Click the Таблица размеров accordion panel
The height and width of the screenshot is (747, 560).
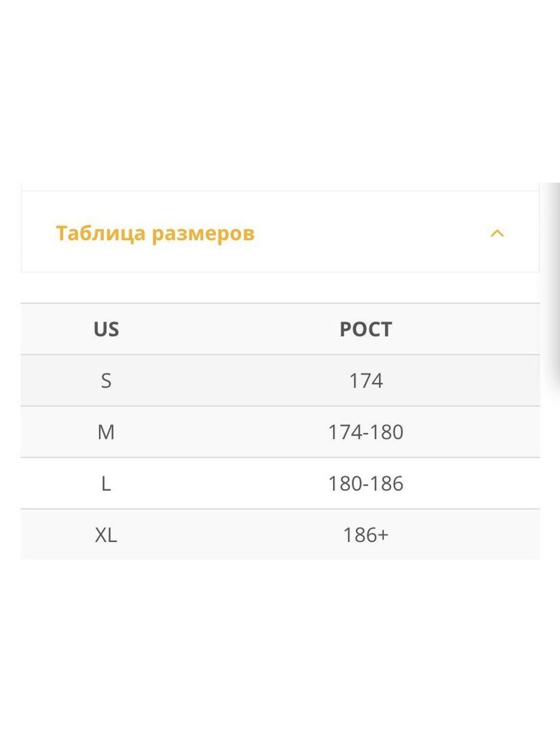click(280, 231)
